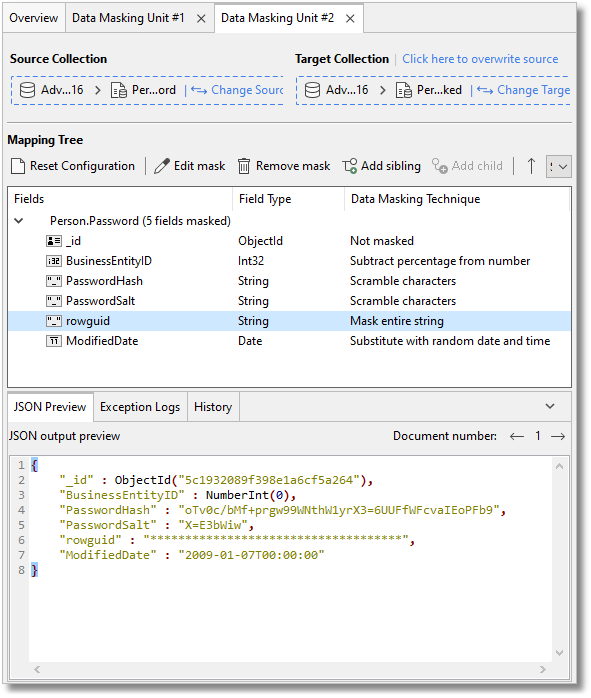Screen dimensions: 591x698
Task: Open the toolbar overflow dropdown
Action: pyautogui.click(x=559, y=166)
